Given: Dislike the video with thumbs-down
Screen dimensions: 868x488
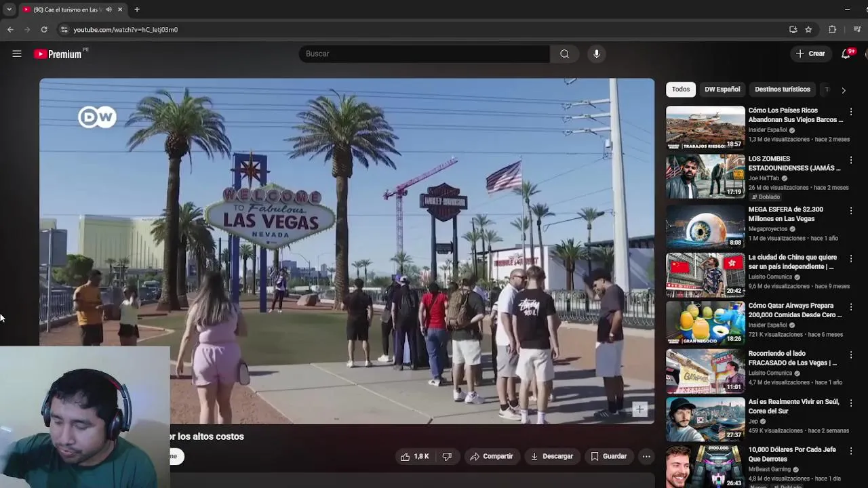Looking at the screenshot, I should coord(447,456).
